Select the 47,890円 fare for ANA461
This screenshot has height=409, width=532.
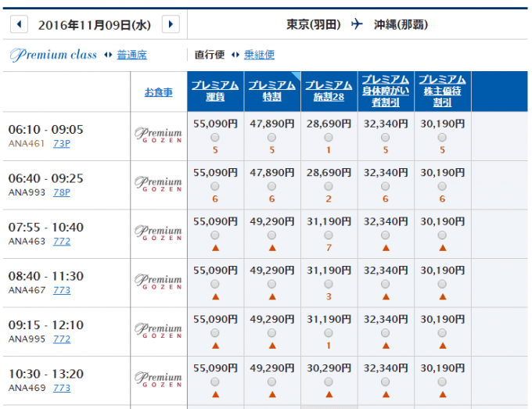[x=271, y=138]
